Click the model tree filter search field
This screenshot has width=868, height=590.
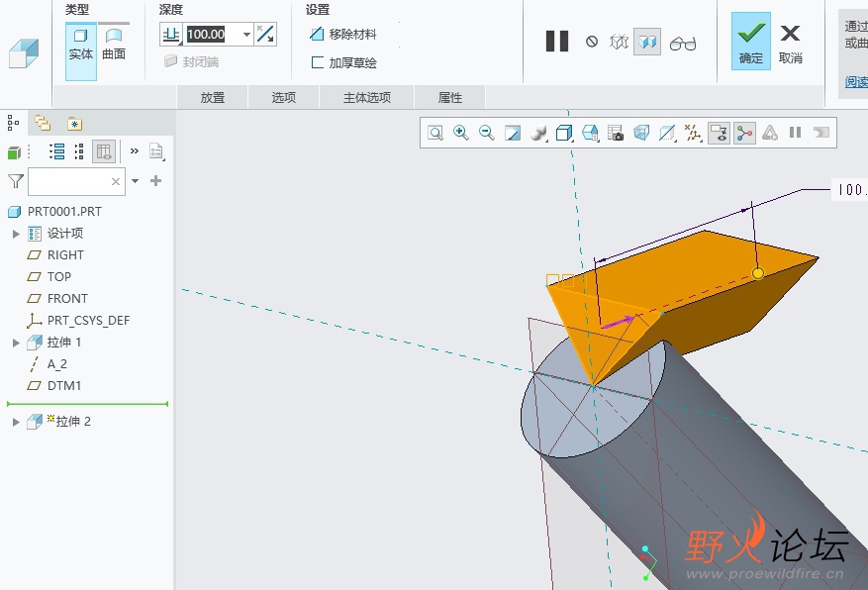69,181
